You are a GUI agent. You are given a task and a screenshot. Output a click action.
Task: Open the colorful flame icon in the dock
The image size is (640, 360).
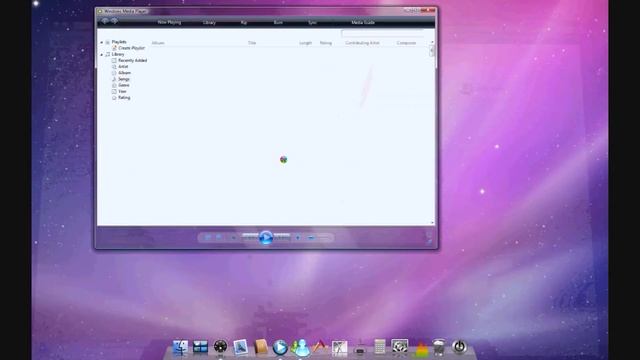coord(421,349)
